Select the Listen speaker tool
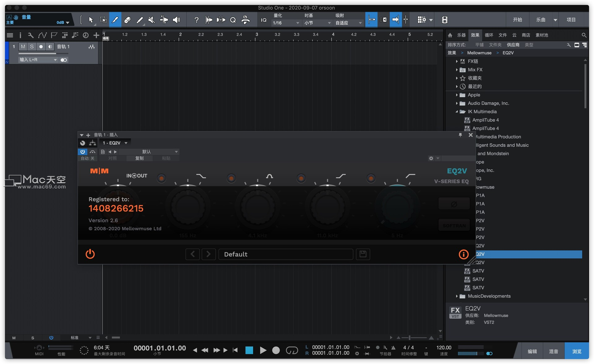Screen dimensions: 594x364 click(176, 20)
